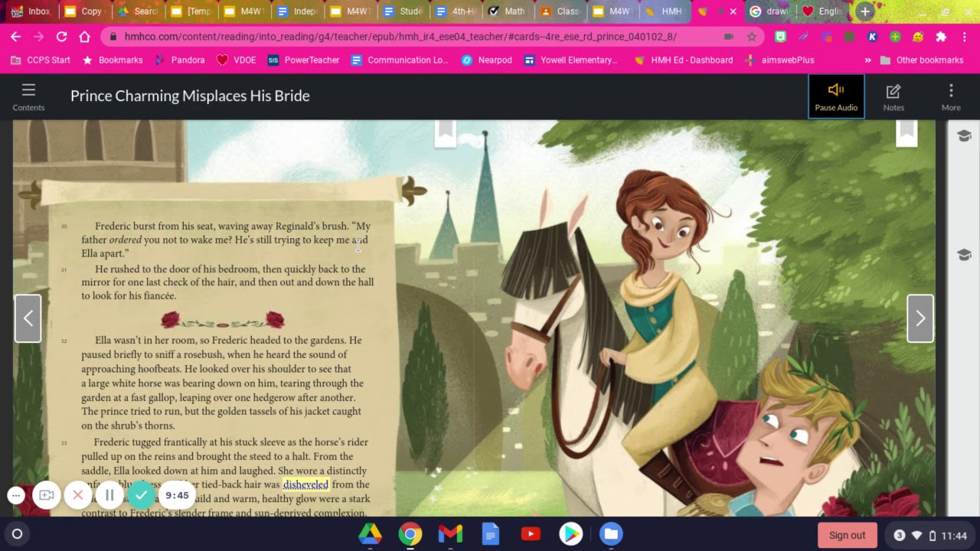Open a new browser tab
The height and width of the screenshot is (551, 980).
pos(864,11)
